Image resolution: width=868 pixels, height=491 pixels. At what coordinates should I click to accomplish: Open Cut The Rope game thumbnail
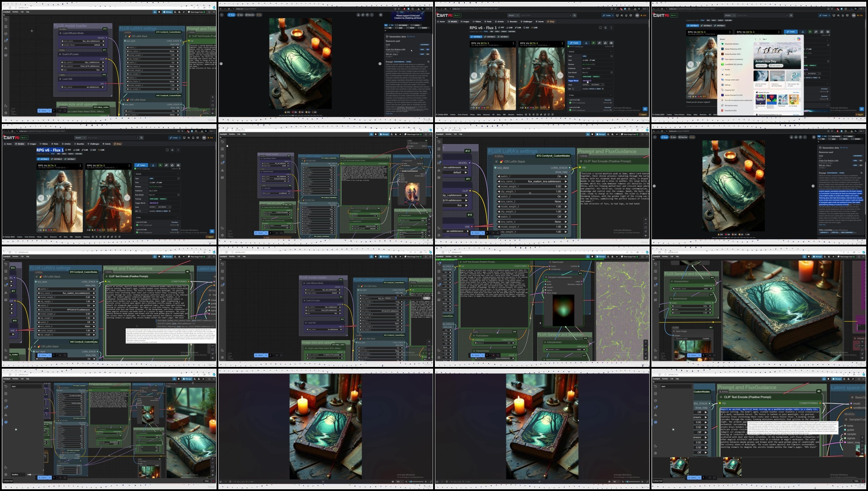click(794, 99)
